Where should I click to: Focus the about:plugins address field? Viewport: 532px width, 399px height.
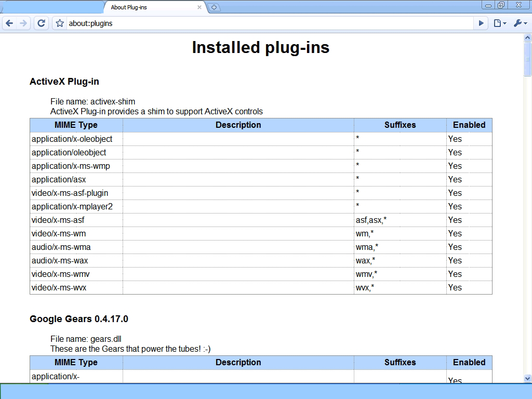pos(270,23)
